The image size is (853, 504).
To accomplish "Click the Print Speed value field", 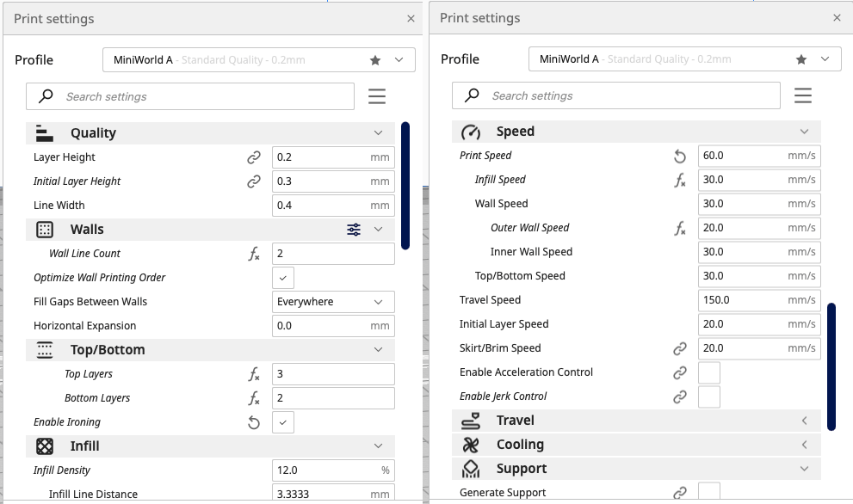I will pos(759,156).
